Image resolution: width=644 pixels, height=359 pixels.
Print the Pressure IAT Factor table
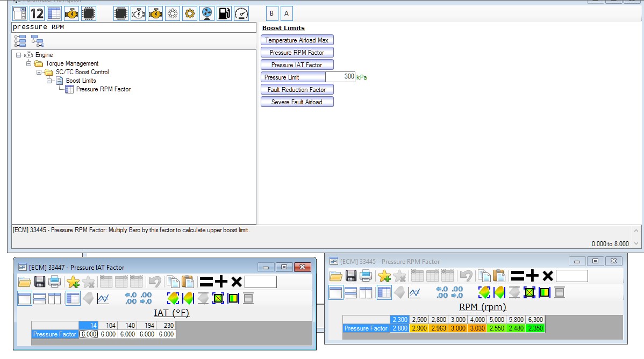pyautogui.click(x=55, y=282)
